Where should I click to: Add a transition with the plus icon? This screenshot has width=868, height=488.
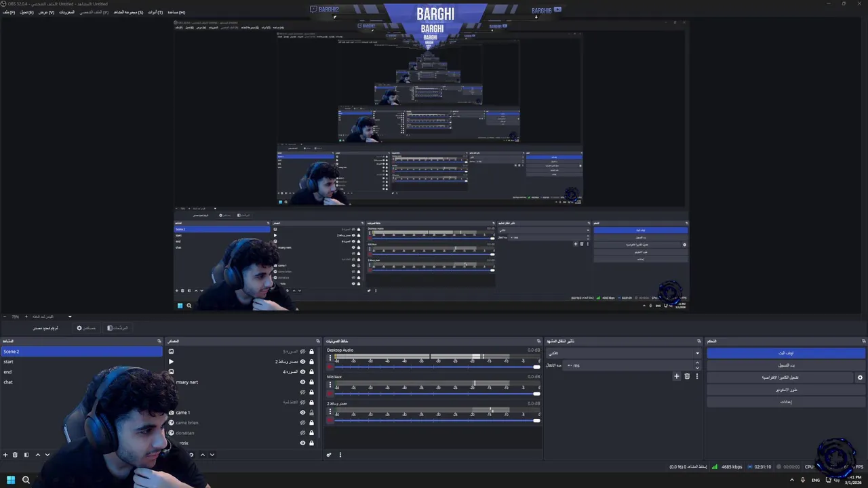676,376
